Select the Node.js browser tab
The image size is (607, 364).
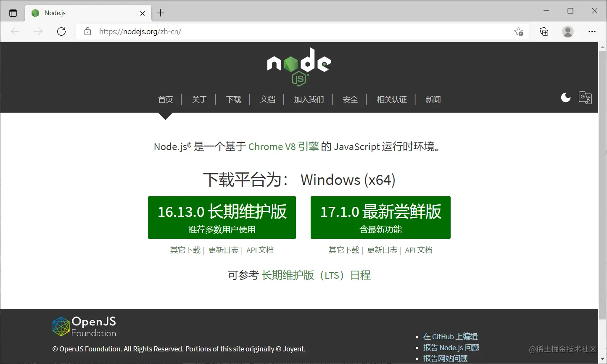(x=88, y=13)
